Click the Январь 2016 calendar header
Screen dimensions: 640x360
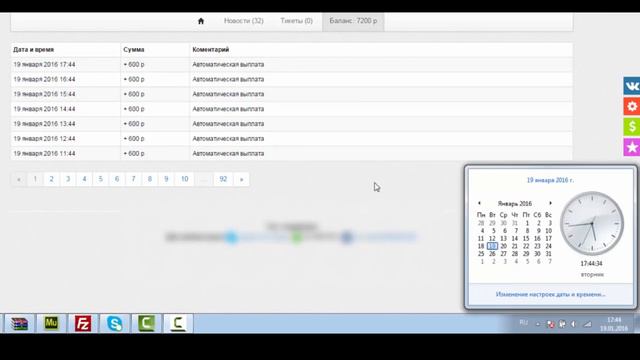click(515, 203)
